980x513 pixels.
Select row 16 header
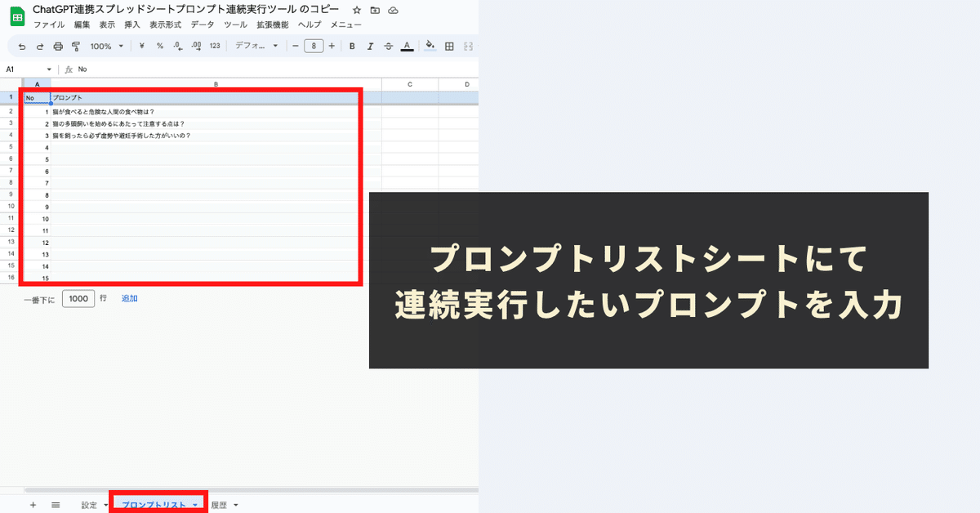point(11,278)
